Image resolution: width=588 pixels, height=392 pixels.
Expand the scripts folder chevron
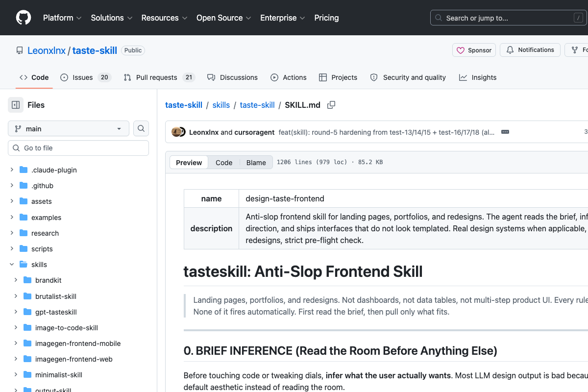point(12,249)
